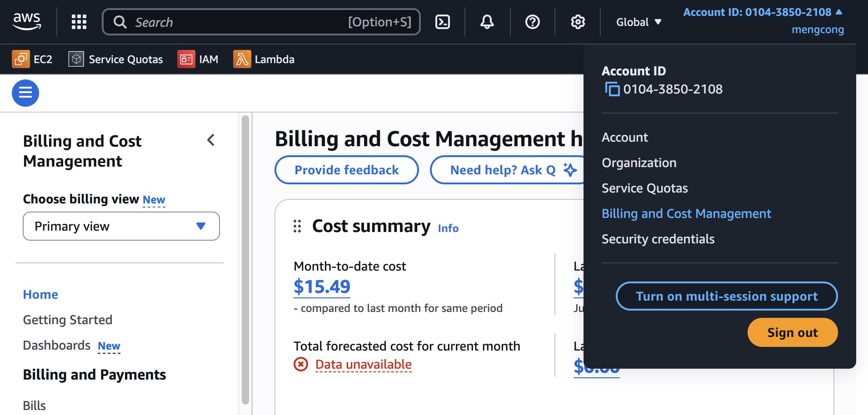
Task: Open EC2 shortcut in favorites bar
Action: 33,59
